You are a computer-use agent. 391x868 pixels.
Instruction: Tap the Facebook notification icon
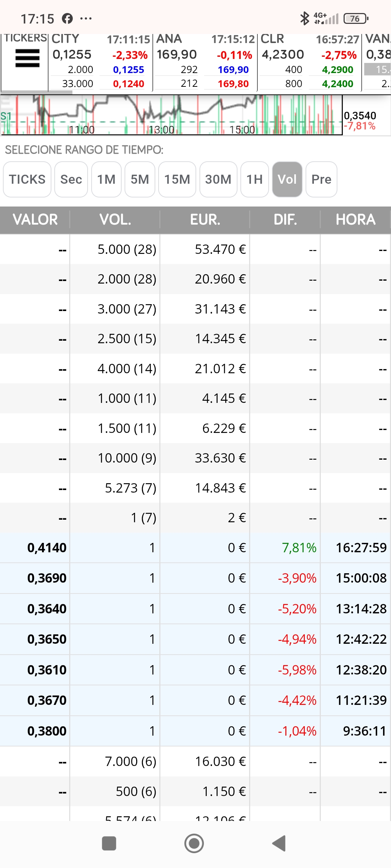(67, 18)
